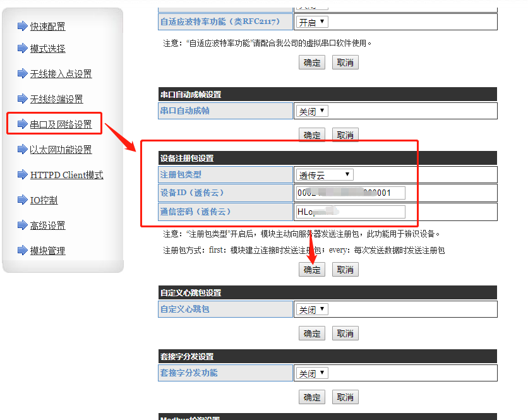Click the arrow icon beside IO控制
528x420 pixels.
pos(23,200)
